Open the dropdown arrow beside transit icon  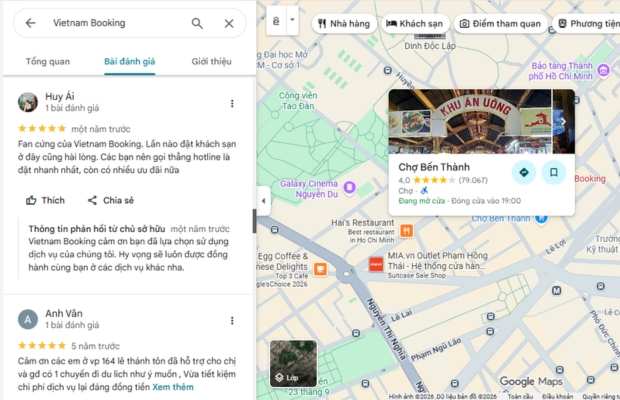292,21
